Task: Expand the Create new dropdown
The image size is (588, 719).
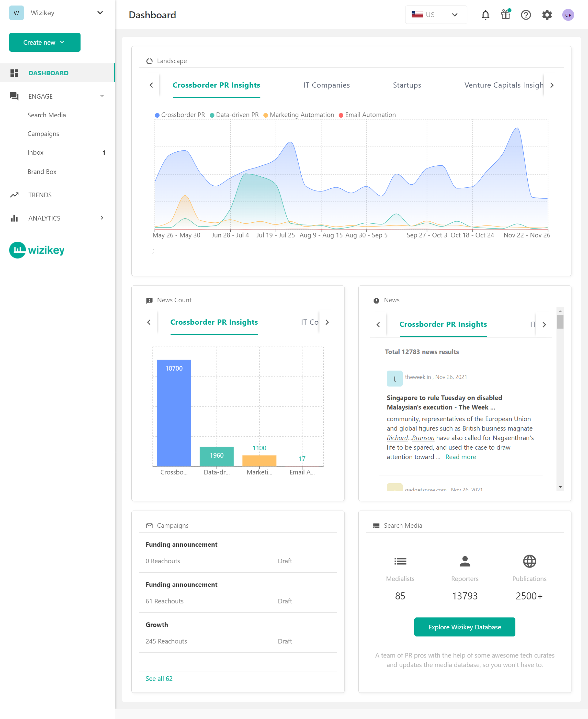Action: pos(45,42)
